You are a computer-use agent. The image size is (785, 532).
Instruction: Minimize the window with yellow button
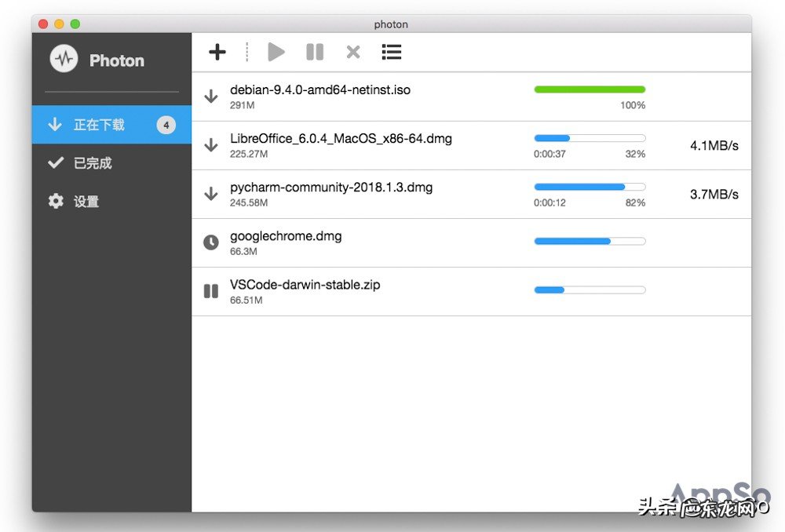coord(59,24)
